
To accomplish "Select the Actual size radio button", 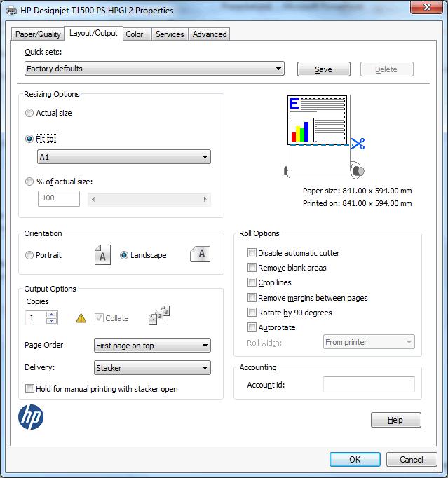I will [x=29, y=113].
